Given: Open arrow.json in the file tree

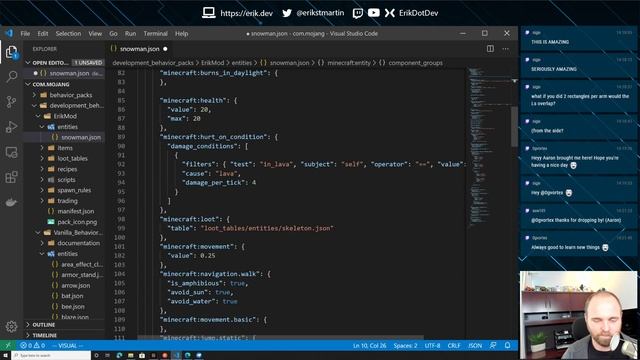Looking at the screenshot, I should click(76, 286).
